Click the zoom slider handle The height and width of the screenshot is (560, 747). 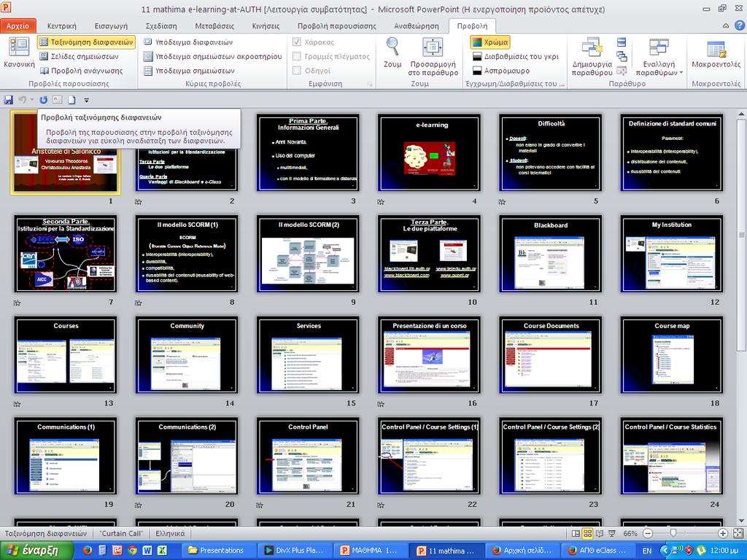click(x=673, y=533)
